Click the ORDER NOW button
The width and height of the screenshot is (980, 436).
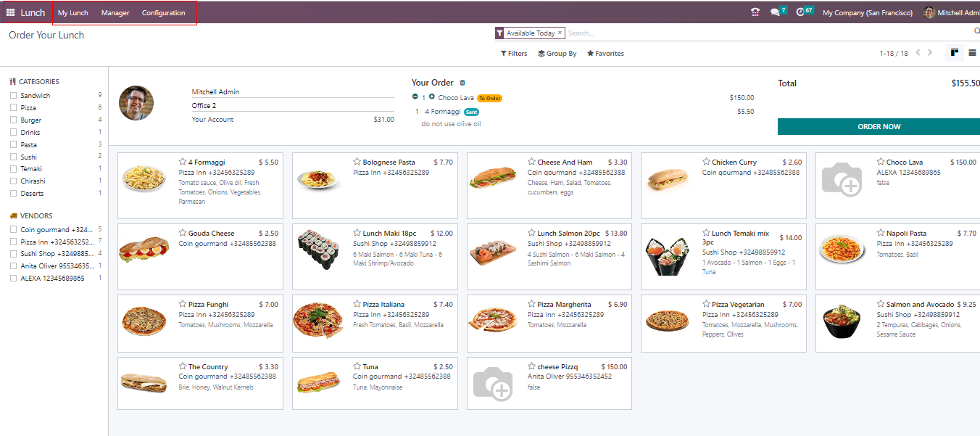click(879, 126)
